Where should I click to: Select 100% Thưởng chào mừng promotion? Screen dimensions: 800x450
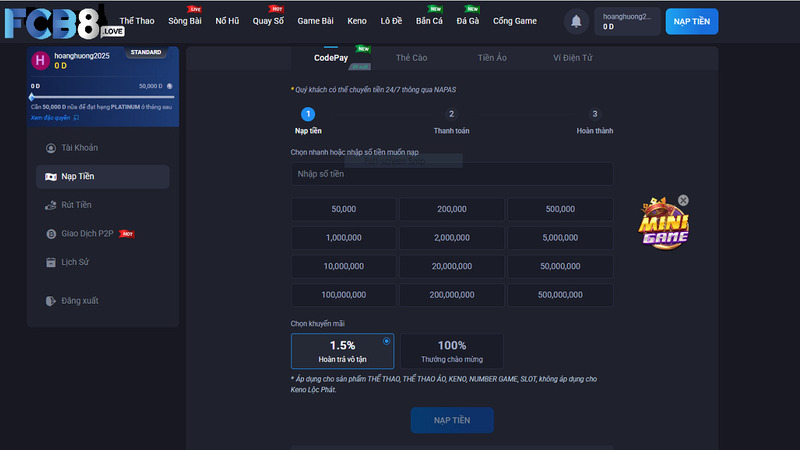[452, 351]
